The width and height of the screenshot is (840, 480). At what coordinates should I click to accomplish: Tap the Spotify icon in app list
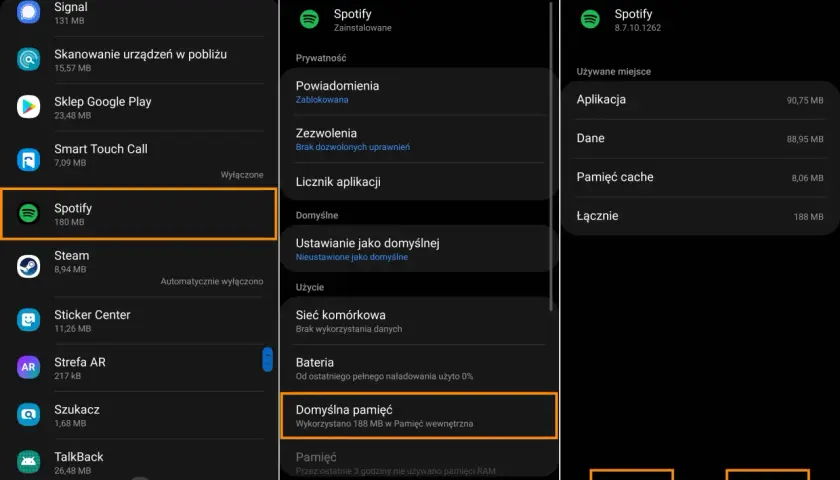[x=28, y=213]
